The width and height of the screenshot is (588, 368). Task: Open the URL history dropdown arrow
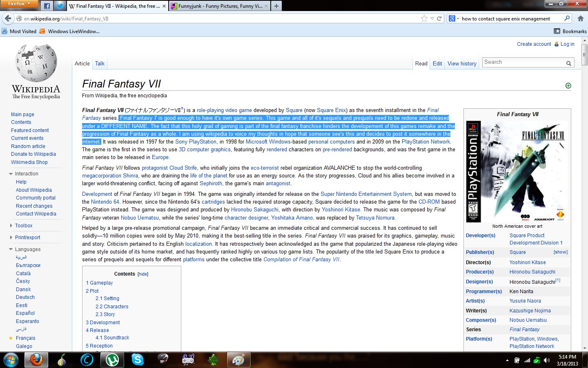point(432,18)
